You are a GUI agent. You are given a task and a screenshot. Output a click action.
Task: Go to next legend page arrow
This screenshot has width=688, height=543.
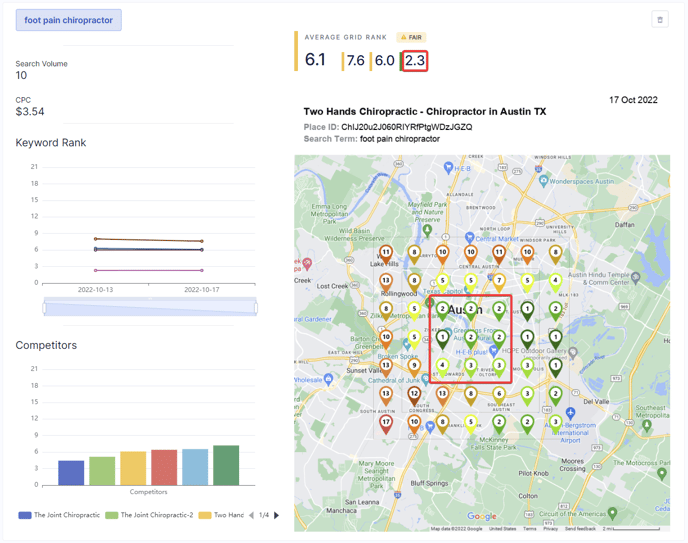click(277, 515)
